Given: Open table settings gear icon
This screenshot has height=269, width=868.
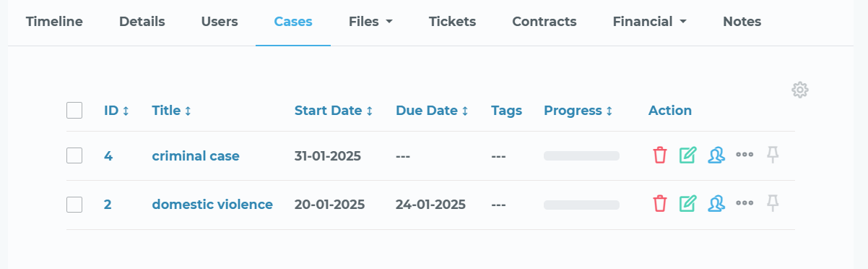Looking at the screenshot, I should [x=799, y=90].
